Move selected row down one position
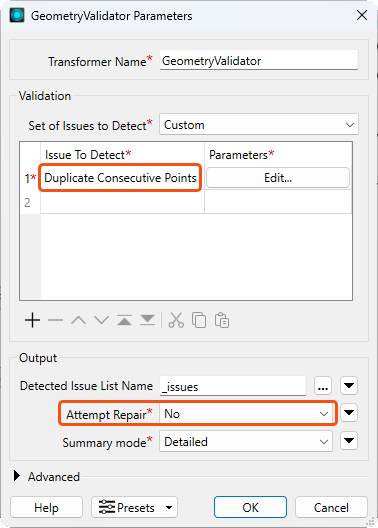The height and width of the screenshot is (528, 378). 101,320
